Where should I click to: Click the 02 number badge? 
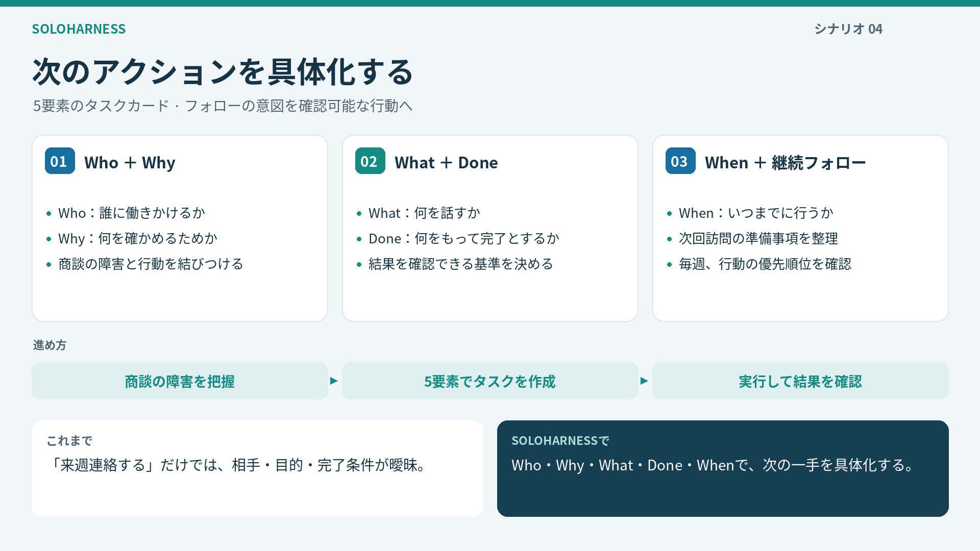pyautogui.click(x=370, y=161)
